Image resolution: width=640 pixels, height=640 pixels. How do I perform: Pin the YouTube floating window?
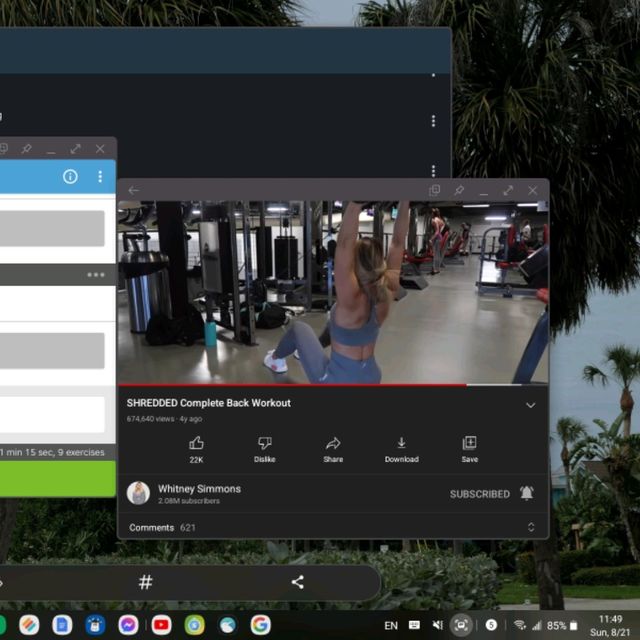[459, 190]
